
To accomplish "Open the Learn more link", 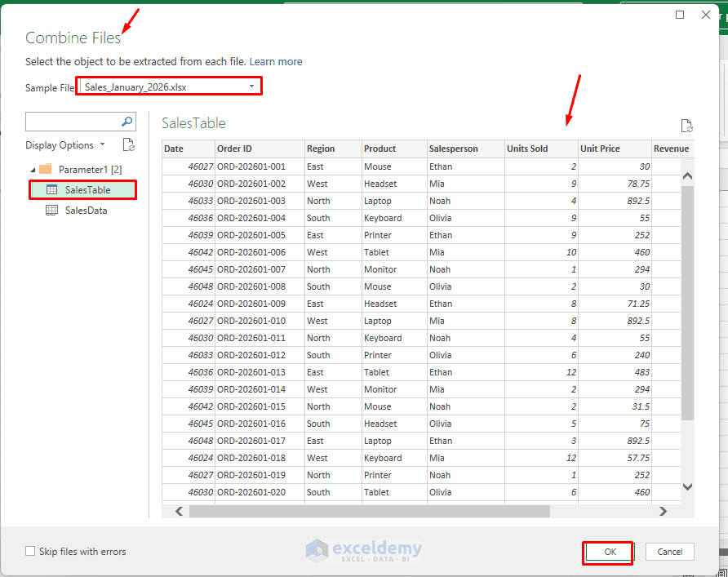I will [276, 62].
